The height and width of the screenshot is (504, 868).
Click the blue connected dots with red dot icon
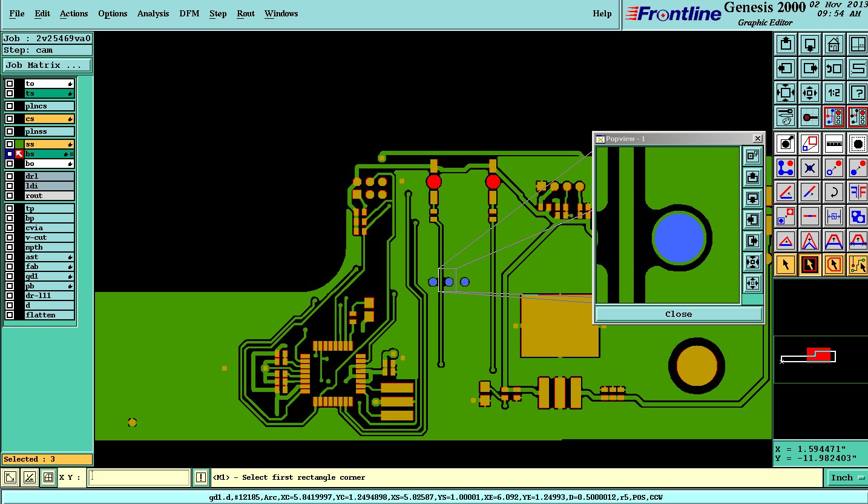point(786,168)
